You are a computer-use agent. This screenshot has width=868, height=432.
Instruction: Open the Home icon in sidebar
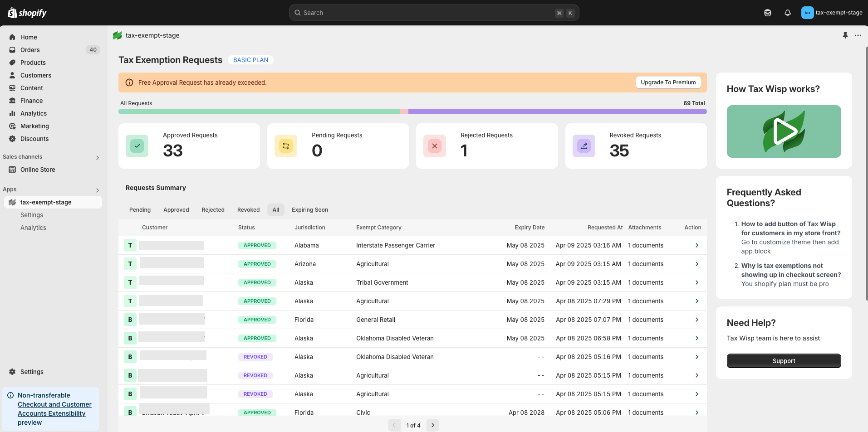pos(12,37)
